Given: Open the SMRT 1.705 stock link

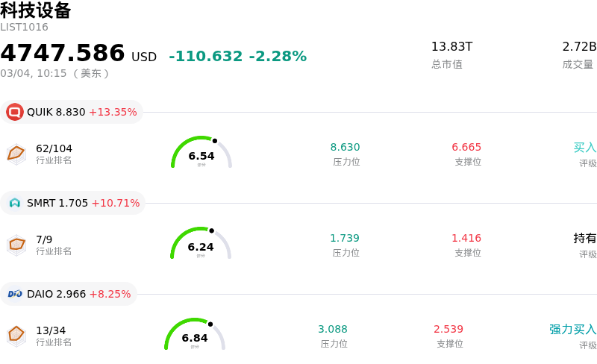Looking at the screenshot, I should [57, 203].
